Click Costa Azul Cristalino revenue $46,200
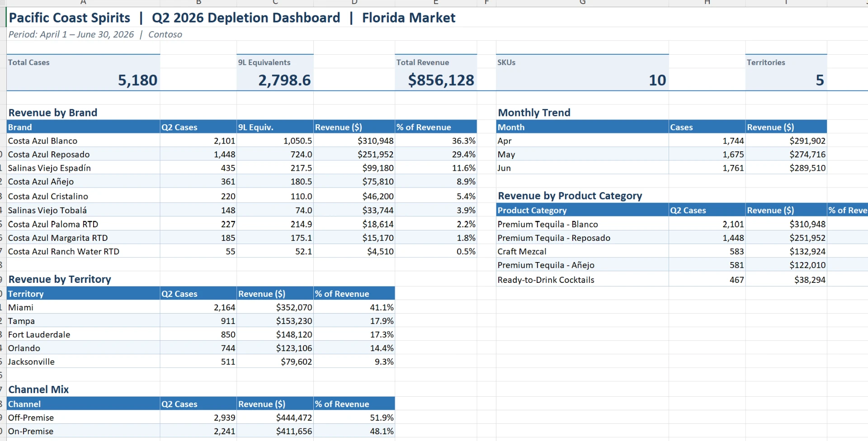This screenshot has width=868, height=441. (x=354, y=196)
